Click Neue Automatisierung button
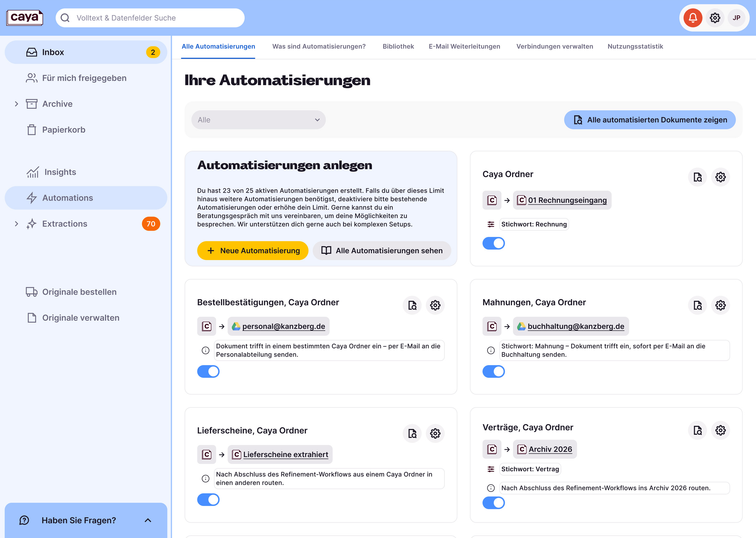Viewport: 756px width, 538px height. 252,251
